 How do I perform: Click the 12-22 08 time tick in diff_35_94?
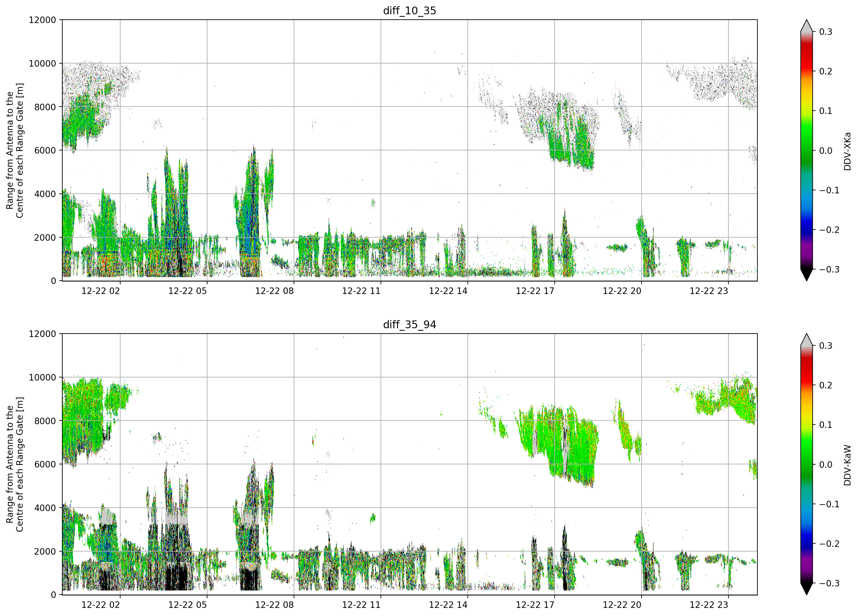[275, 605]
